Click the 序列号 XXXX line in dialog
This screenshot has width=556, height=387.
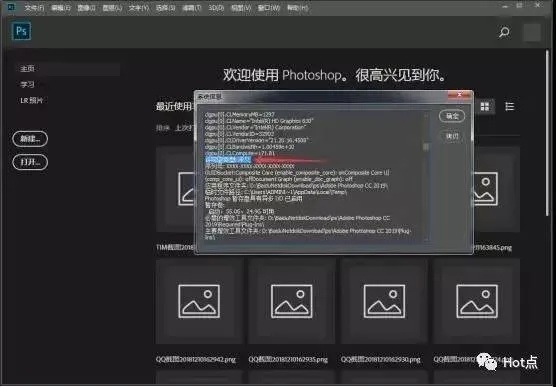(250, 166)
